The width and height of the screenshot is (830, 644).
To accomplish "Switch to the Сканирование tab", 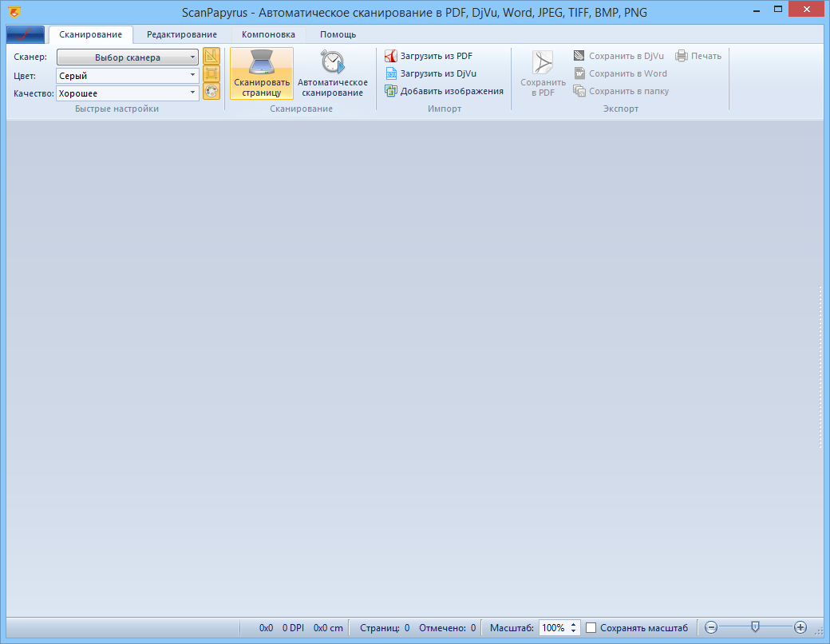I will point(90,34).
